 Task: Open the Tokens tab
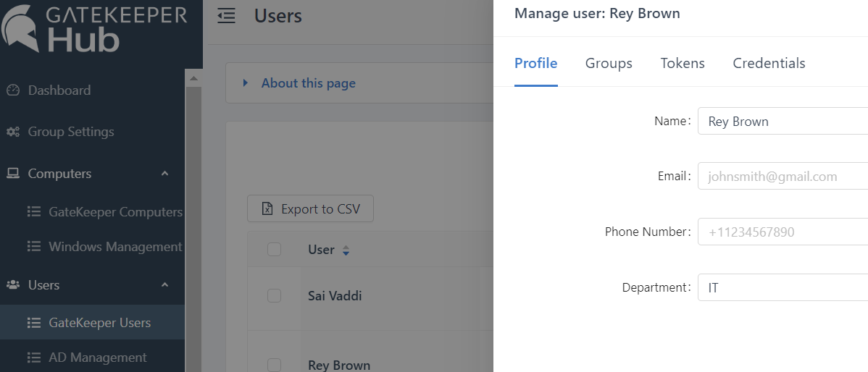(683, 64)
